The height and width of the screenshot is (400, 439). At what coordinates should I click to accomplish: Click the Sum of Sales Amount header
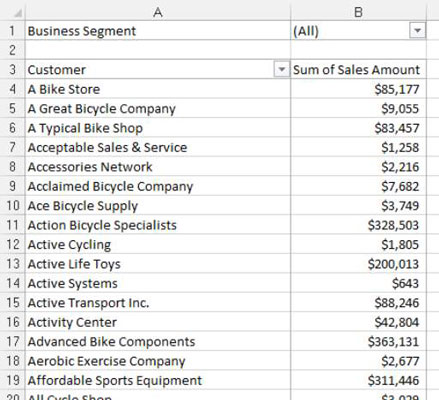356,70
